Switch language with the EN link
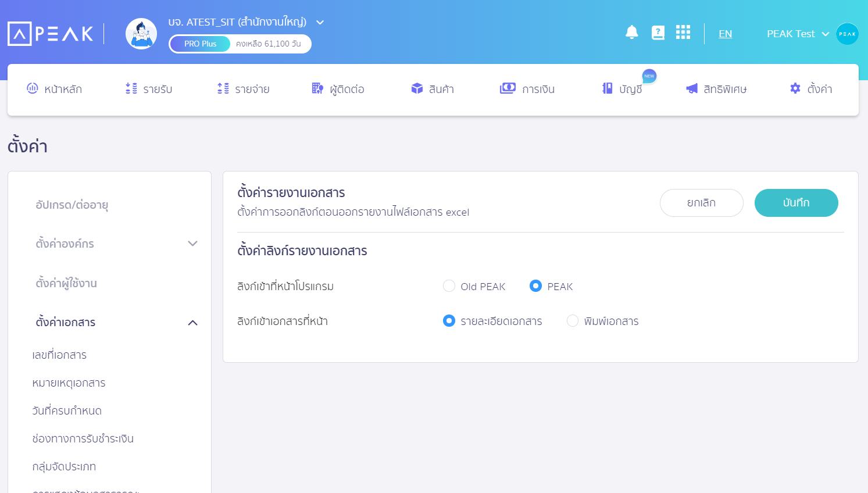 click(725, 34)
